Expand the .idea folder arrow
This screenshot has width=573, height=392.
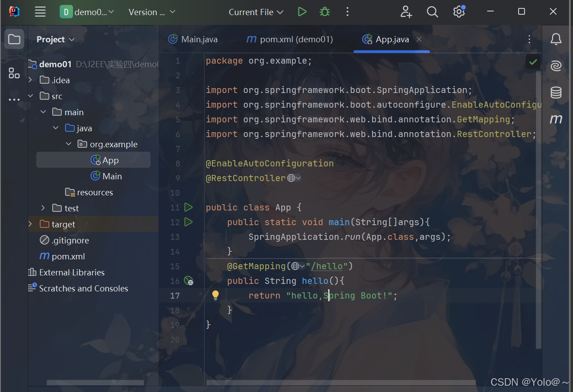[30, 80]
